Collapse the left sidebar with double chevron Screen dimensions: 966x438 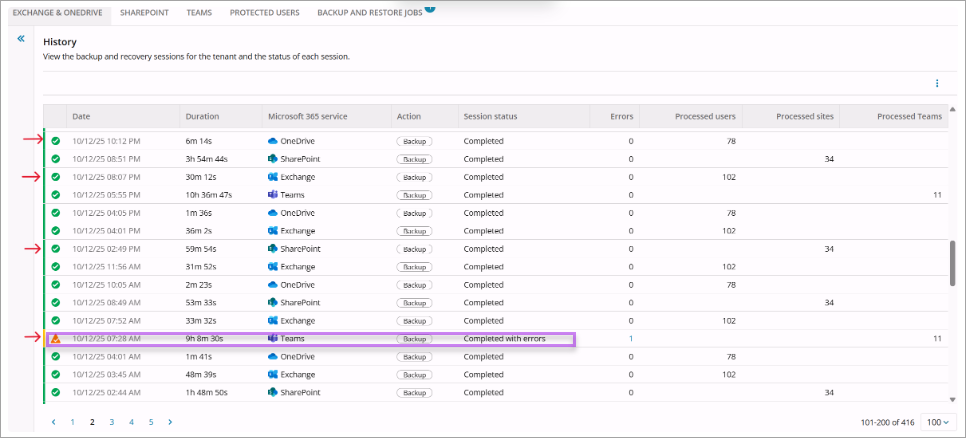pos(21,38)
